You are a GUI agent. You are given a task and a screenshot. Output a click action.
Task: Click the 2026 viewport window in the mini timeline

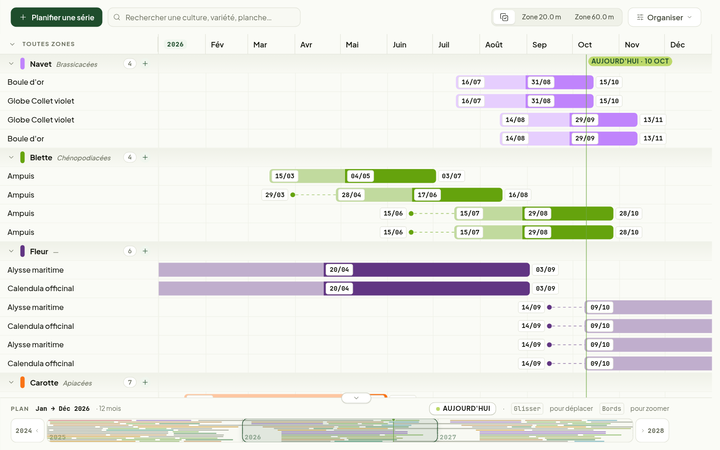coord(340,431)
